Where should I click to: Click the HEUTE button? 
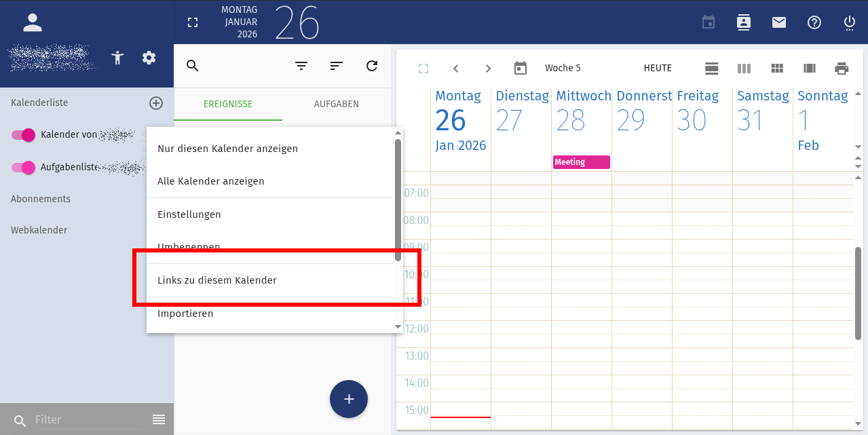click(657, 68)
